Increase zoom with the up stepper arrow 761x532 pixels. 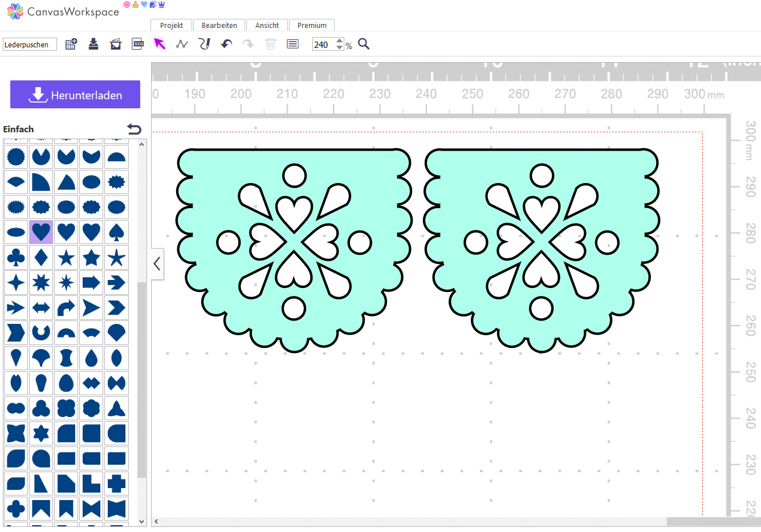340,41
